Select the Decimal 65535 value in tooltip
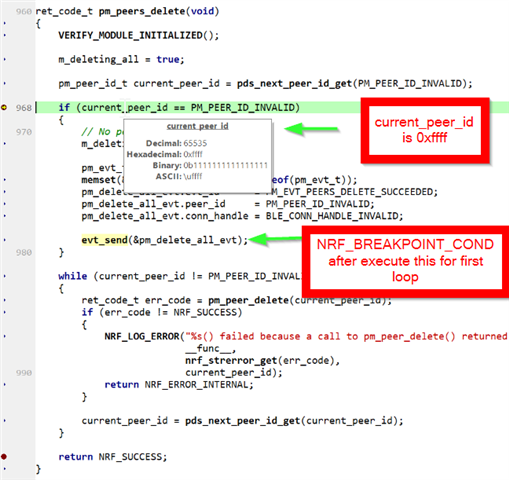The image size is (509, 480). coord(195,143)
